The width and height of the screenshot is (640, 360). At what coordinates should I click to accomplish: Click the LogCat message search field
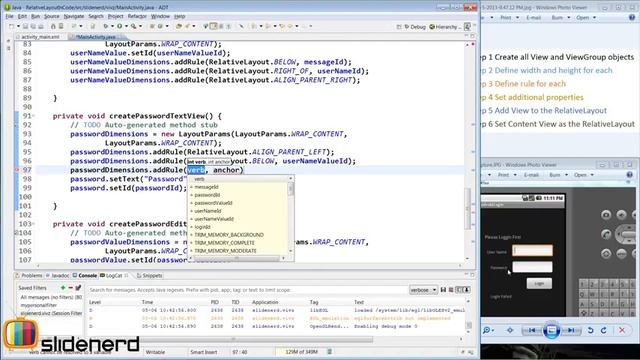point(247,290)
